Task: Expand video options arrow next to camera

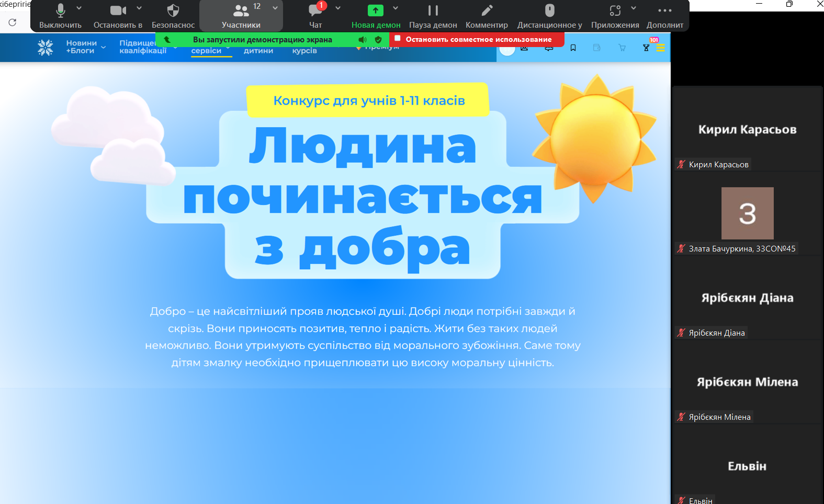Action: 139,8
